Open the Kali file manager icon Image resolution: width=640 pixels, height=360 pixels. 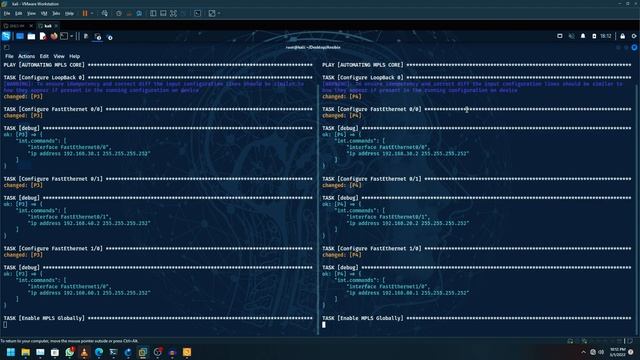(x=31, y=36)
